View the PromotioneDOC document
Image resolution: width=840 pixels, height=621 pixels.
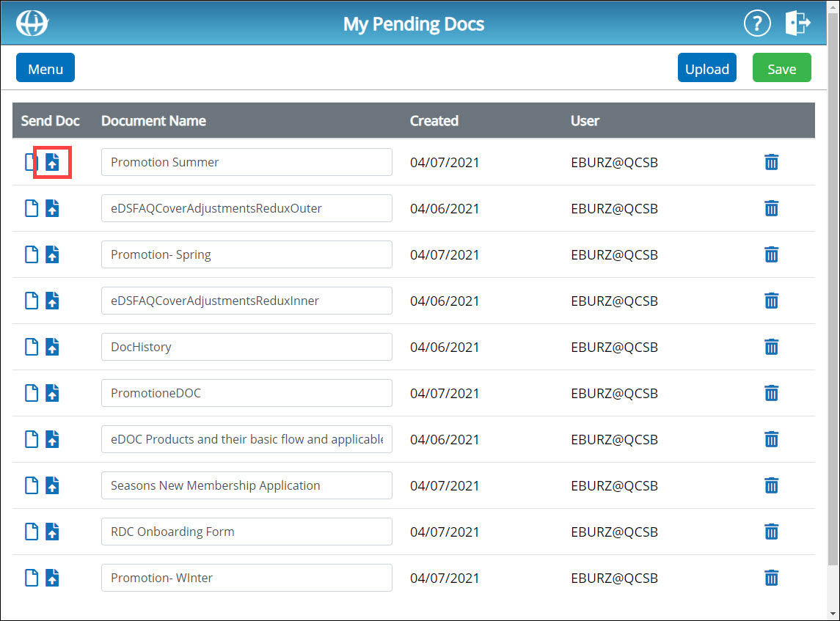pos(31,393)
